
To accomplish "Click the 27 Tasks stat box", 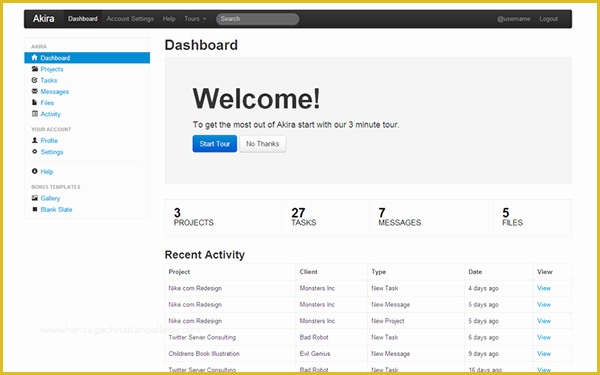I will [x=326, y=217].
